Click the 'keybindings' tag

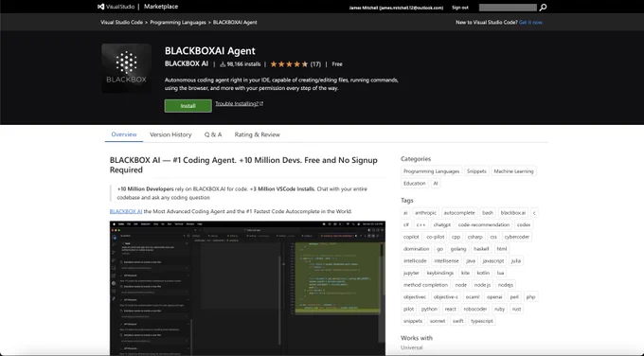(x=439, y=273)
